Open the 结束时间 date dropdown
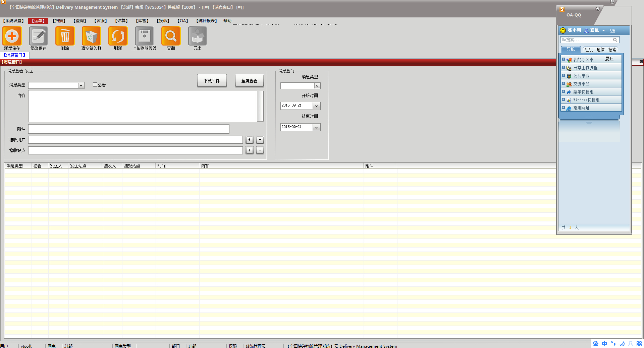This screenshot has width=644, height=348. click(x=316, y=128)
